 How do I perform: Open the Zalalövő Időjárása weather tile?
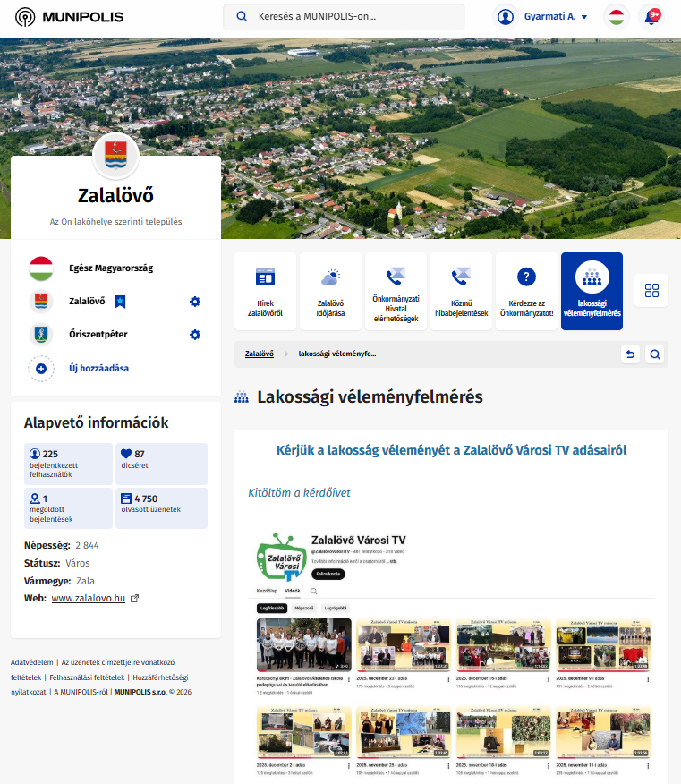330,291
